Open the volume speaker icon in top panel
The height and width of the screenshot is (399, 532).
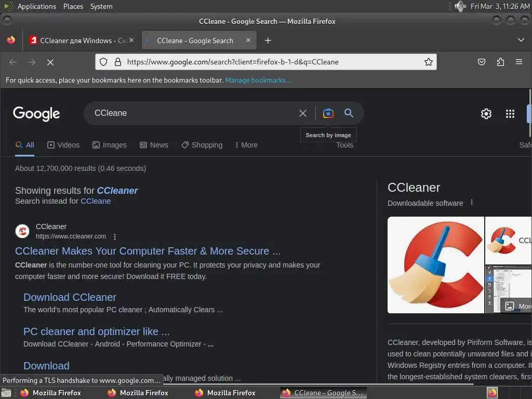coord(460,6)
